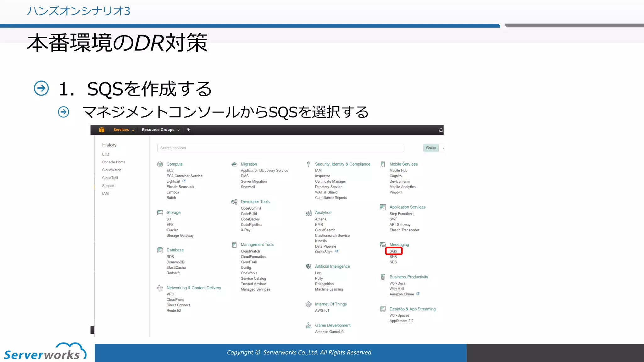This screenshot has height=362, width=644.
Task: Click the pin star icon in navbar
Action: click(x=188, y=130)
